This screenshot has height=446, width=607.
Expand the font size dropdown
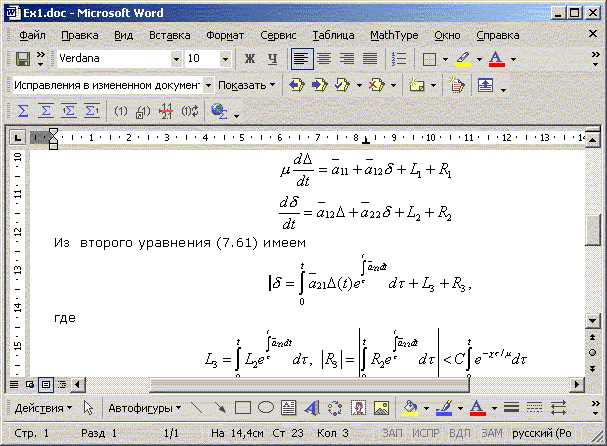(225, 59)
